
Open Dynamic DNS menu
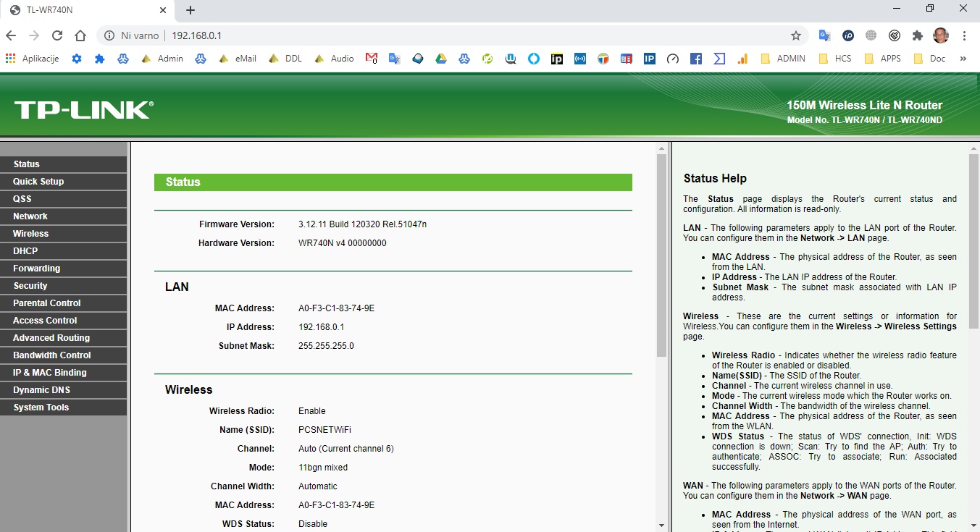[x=63, y=390]
